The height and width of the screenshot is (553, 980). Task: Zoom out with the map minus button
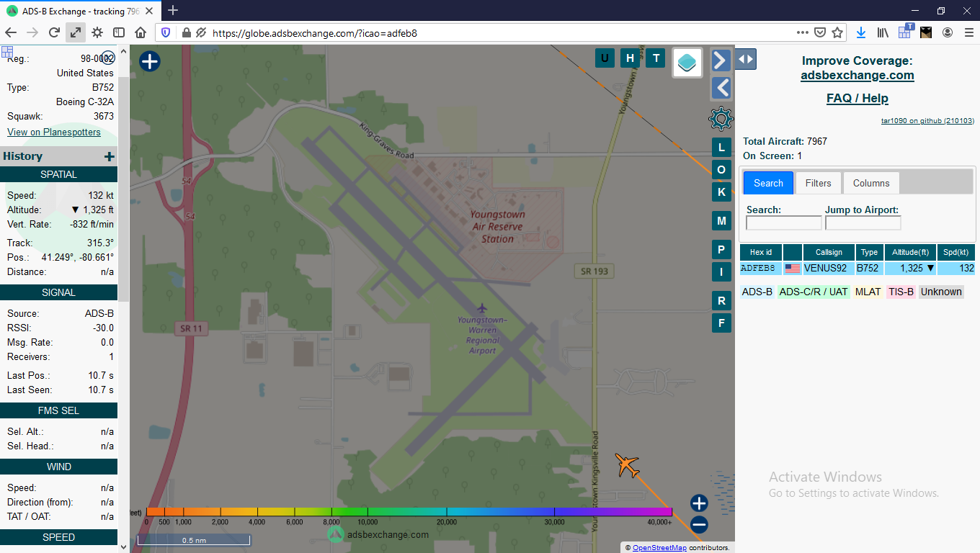pyautogui.click(x=699, y=524)
